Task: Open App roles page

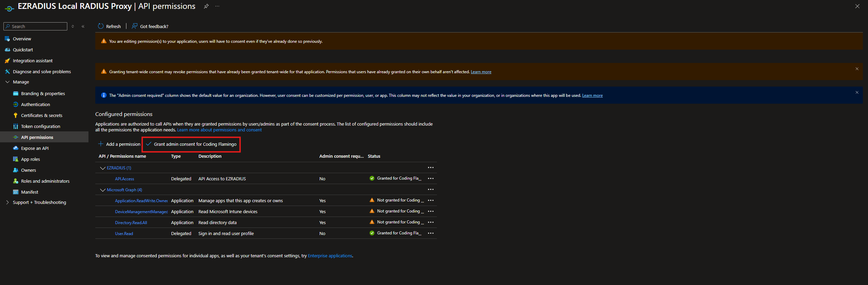Action: (x=30, y=159)
